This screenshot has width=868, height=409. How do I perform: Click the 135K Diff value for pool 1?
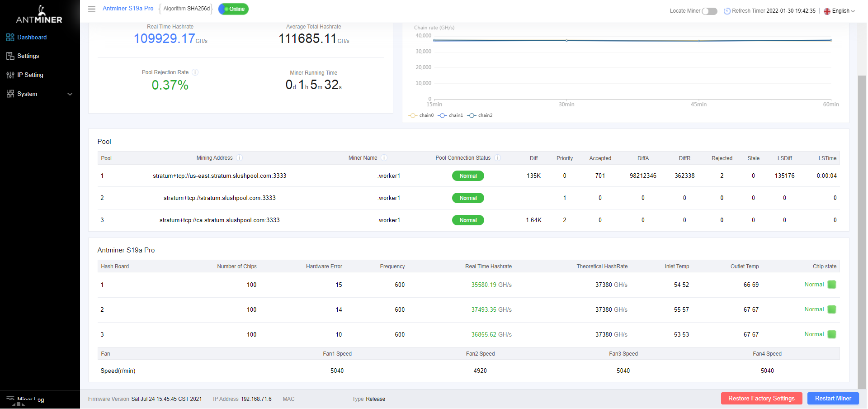[x=533, y=176]
